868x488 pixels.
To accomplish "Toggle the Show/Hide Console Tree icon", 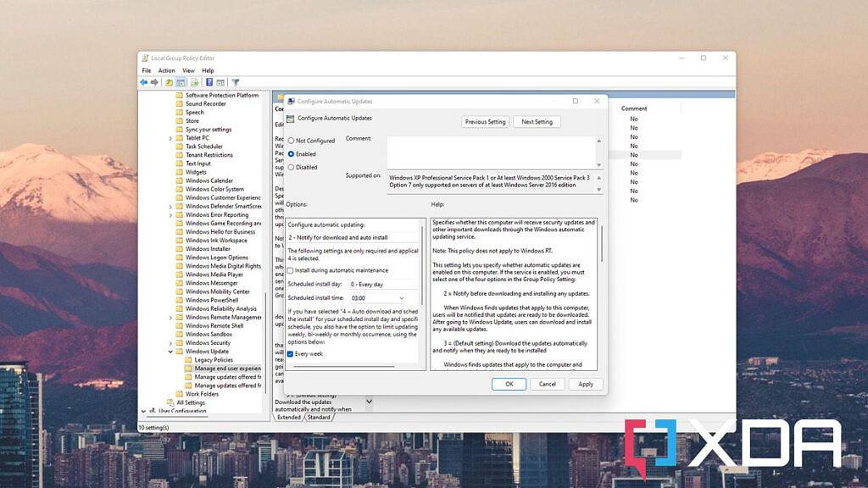I will coord(181,82).
